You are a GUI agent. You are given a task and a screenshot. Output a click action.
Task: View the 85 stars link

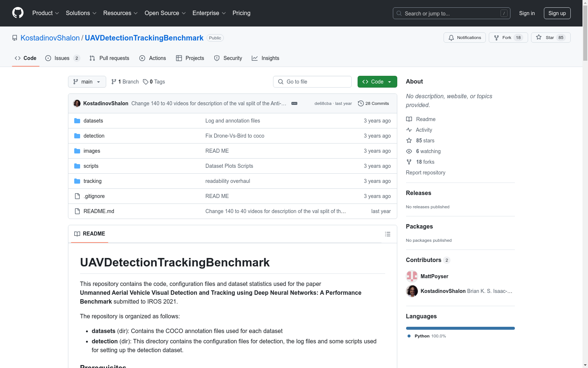point(420,141)
